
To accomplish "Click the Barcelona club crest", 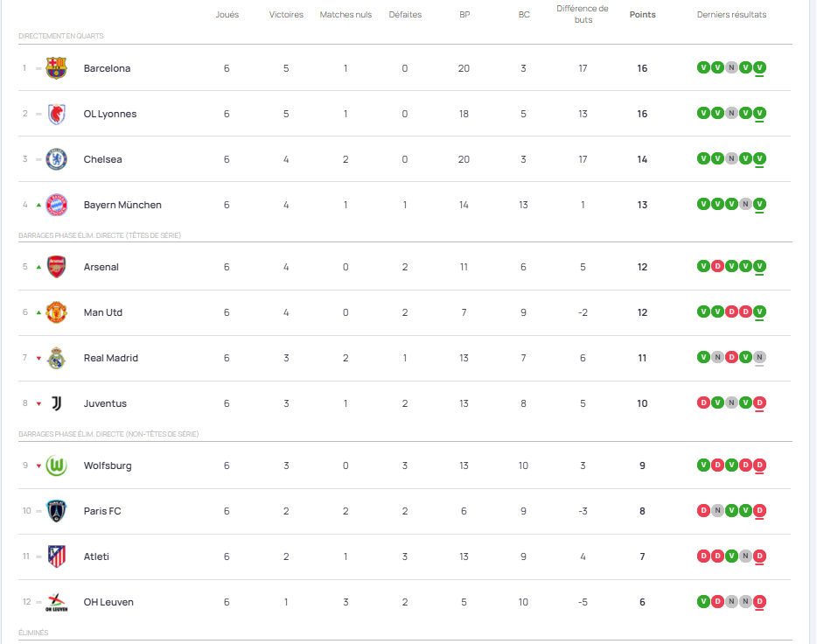I will coord(56,68).
